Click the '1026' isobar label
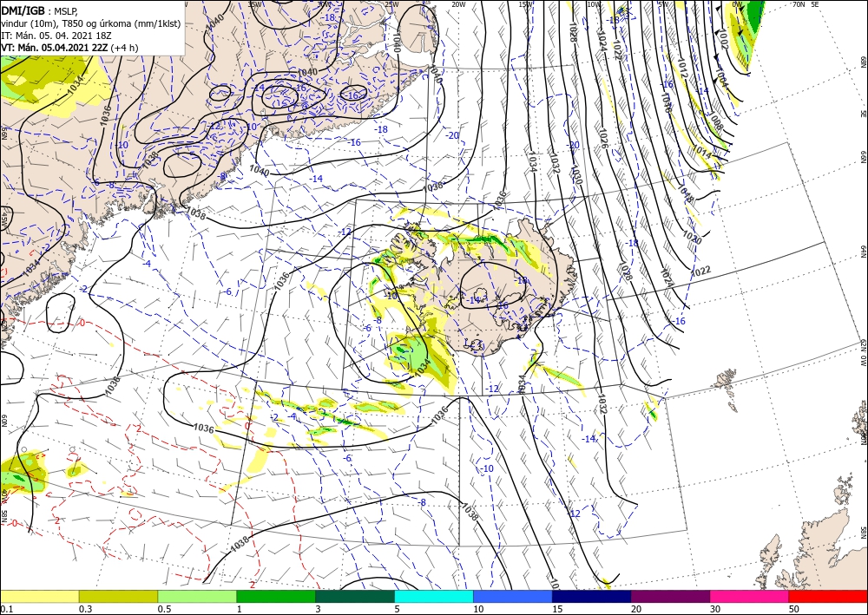Screen dimensions: 868x615 click(604, 140)
